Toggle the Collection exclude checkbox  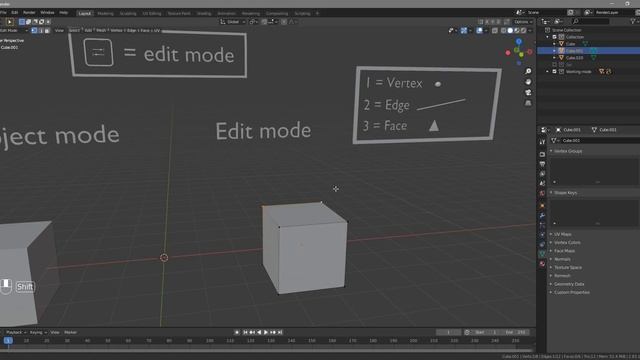pyautogui.click(x=554, y=37)
